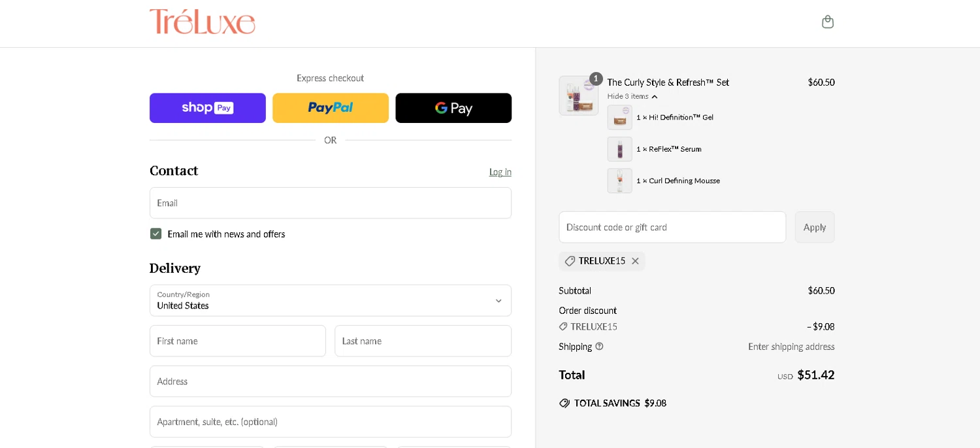Select the Discount code or gift card field

coord(672,227)
